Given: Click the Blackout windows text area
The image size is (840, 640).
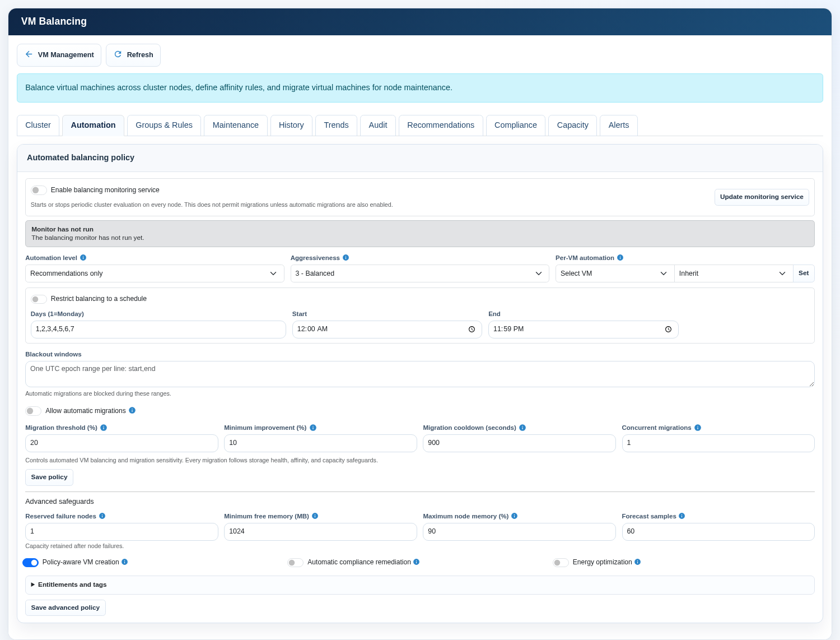Looking at the screenshot, I should click(420, 374).
